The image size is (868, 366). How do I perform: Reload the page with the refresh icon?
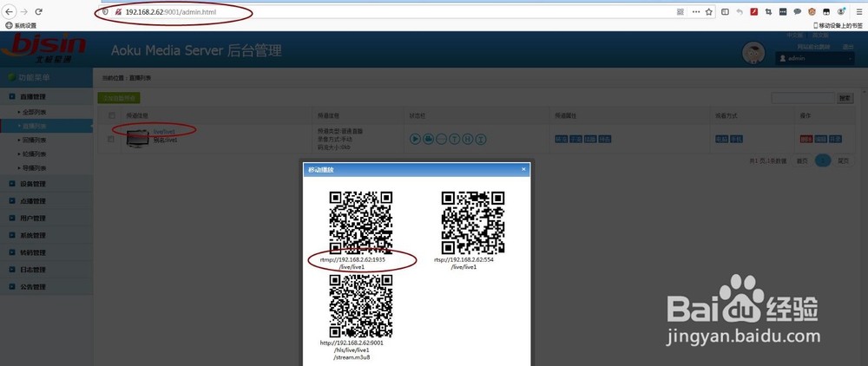point(39,11)
